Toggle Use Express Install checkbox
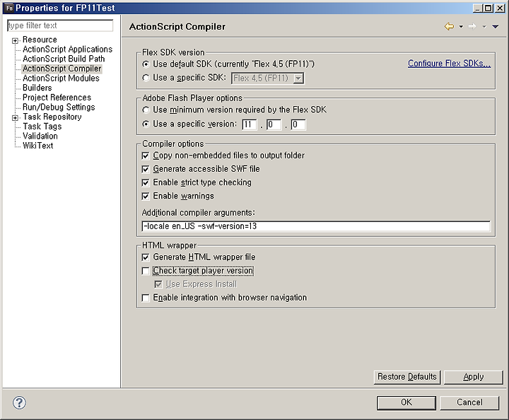Image resolution: width=509 pixels, height=420 pixels. (158, 285)
